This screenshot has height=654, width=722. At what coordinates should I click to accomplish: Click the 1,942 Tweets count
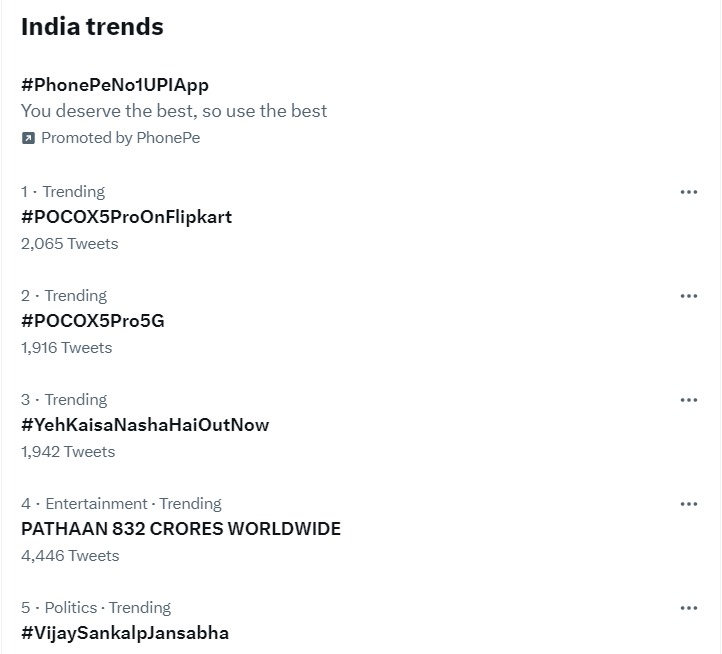tap(68, 452)
